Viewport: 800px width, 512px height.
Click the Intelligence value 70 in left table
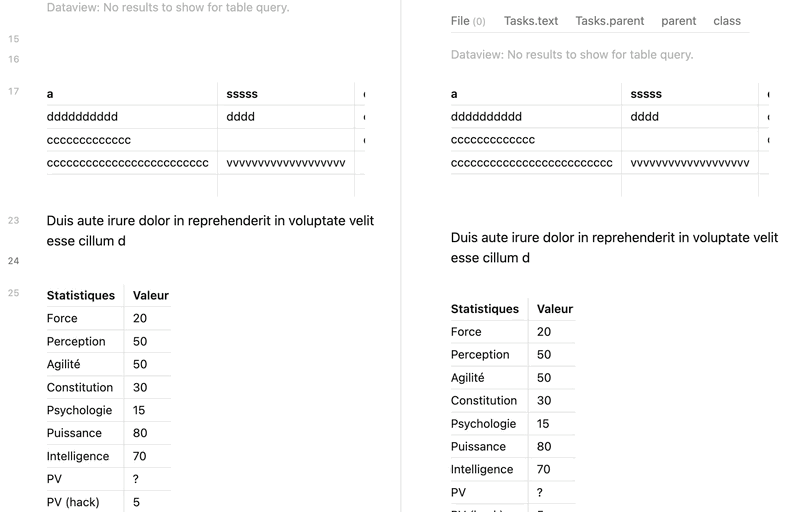139,456
